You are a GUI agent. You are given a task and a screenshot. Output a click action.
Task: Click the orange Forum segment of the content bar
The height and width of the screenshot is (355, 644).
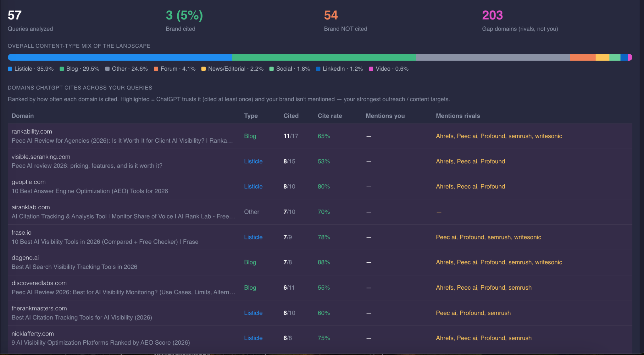click(x=583, y=57)
